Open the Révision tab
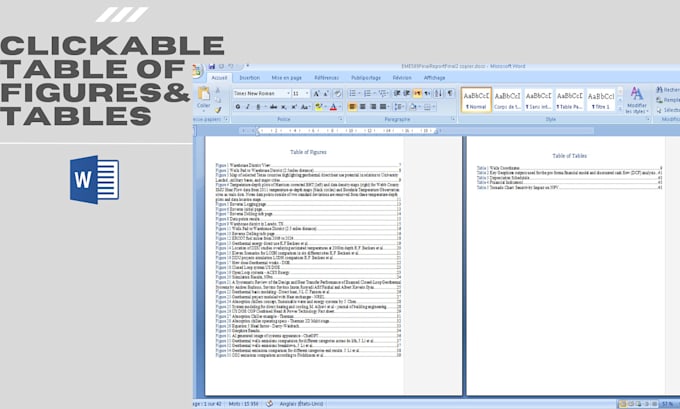The image size is (680, 409). 402,78
